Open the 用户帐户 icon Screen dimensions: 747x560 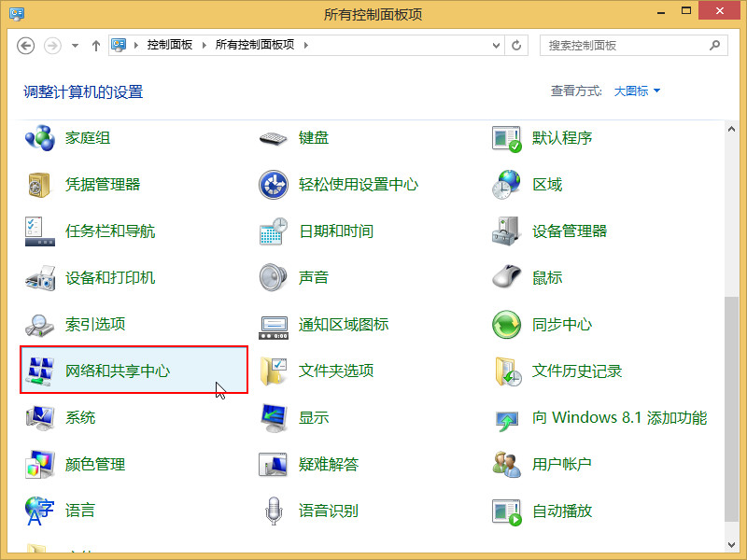(505, 464)
